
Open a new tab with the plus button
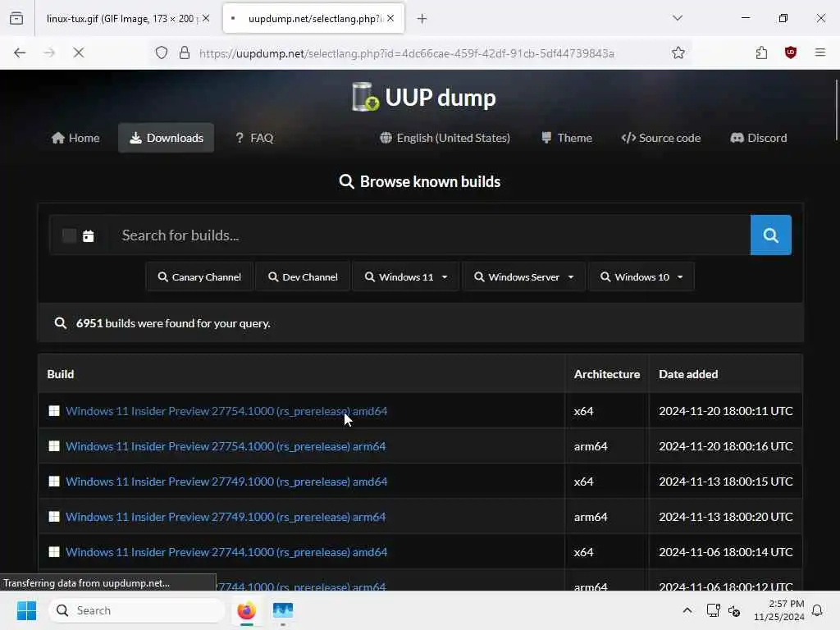[422, 19]
